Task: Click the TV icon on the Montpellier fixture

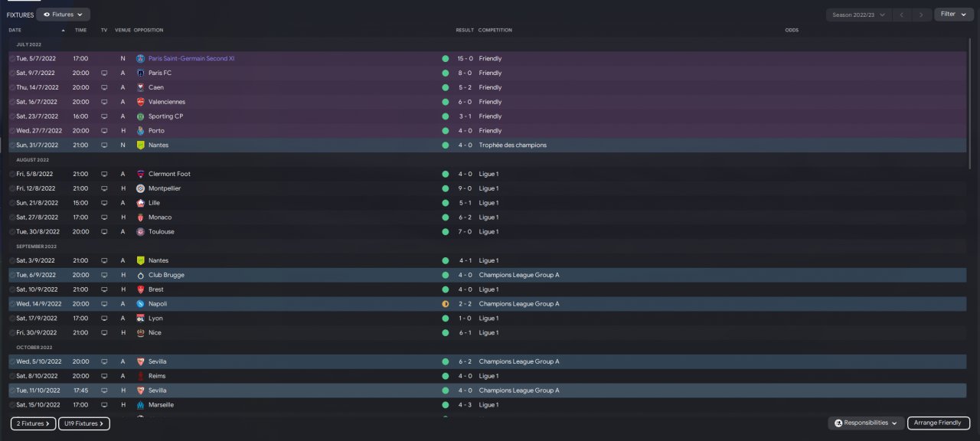Action: (104, 188)
